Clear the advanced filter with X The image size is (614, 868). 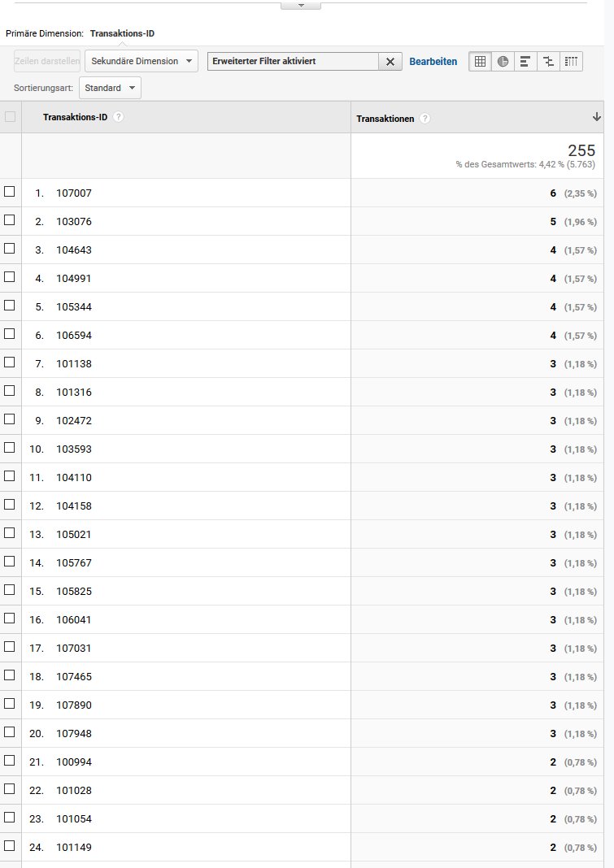[x=390, y=62]
